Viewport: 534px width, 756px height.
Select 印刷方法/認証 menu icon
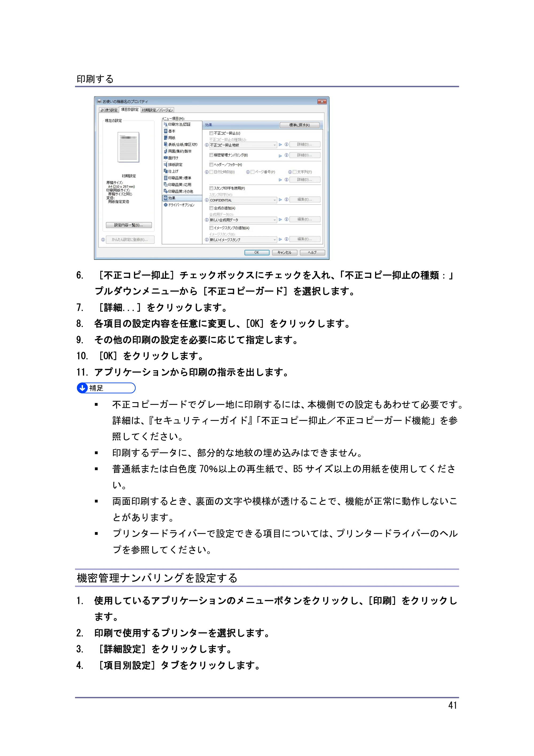(166, 124)
